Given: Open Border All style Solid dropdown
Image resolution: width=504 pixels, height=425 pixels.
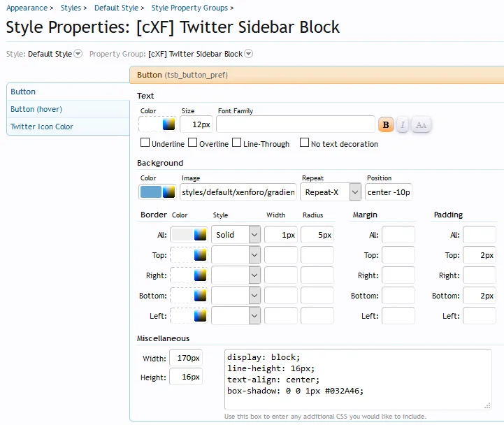Looking at the screenshot, I should click(x=236, y=235).
